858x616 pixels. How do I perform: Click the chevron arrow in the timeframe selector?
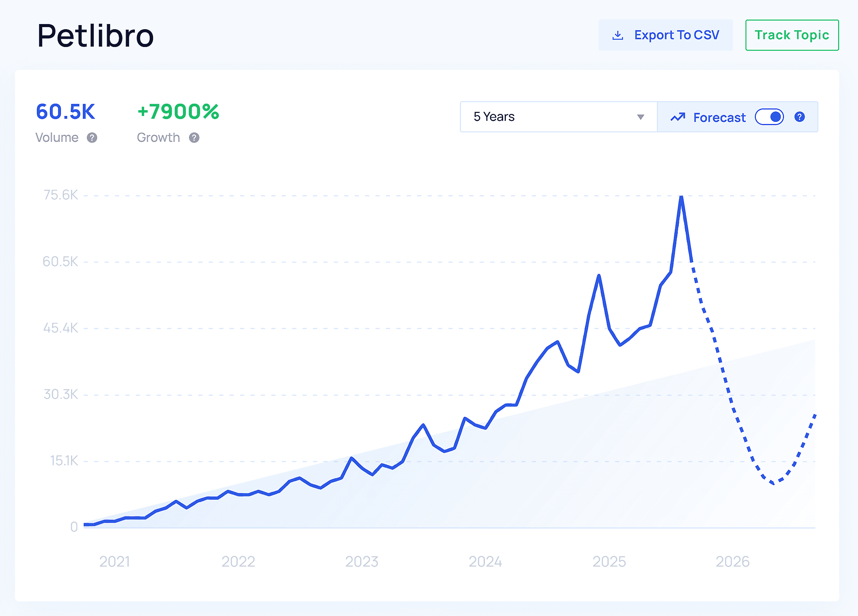(x=640, y=117)
